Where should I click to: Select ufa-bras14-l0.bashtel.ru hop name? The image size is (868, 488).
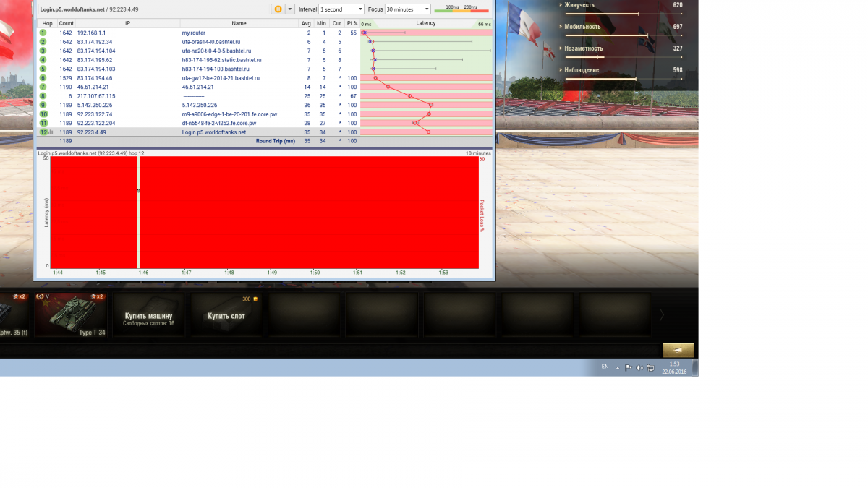click(x=212, y=42)
